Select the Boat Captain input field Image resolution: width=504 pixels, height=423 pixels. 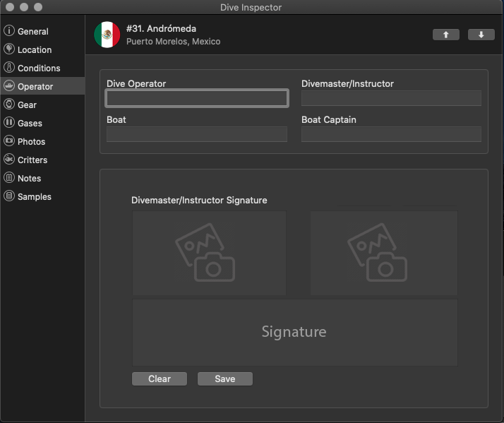pos(391,134)
